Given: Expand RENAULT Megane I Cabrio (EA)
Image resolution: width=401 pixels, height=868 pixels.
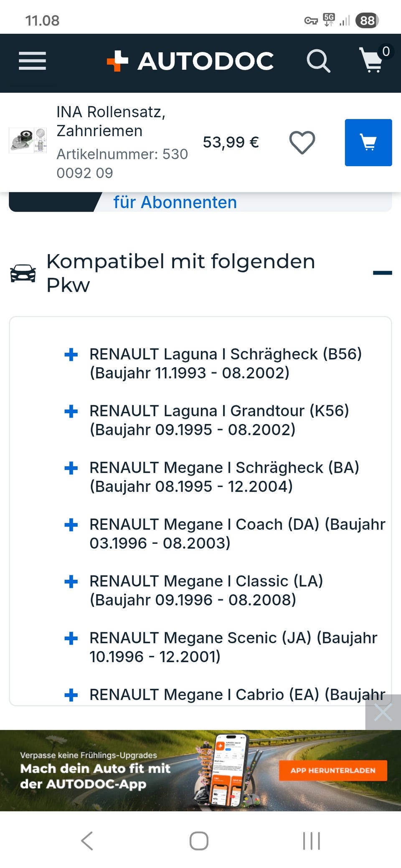Looking at the screenshot, I should tap(71, 695).
